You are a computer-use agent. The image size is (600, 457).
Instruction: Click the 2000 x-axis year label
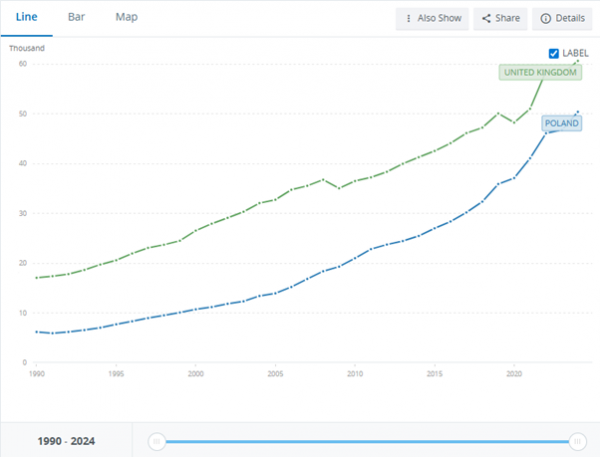pos(195,374)
